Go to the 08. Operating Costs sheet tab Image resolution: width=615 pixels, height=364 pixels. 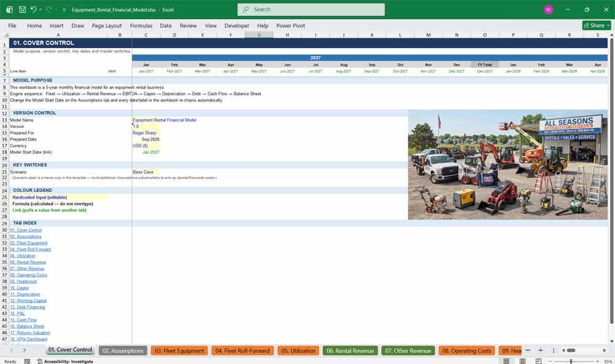click(x=466, y=350)
